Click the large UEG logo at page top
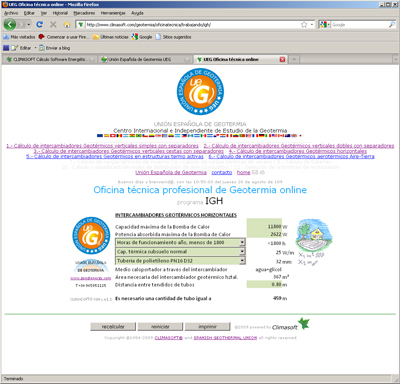This screenshot has width=400, height=384. point(200,92)
